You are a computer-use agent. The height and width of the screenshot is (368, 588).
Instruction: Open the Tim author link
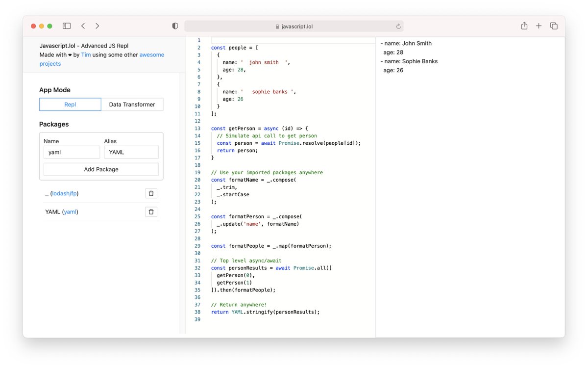click(86, 55)
